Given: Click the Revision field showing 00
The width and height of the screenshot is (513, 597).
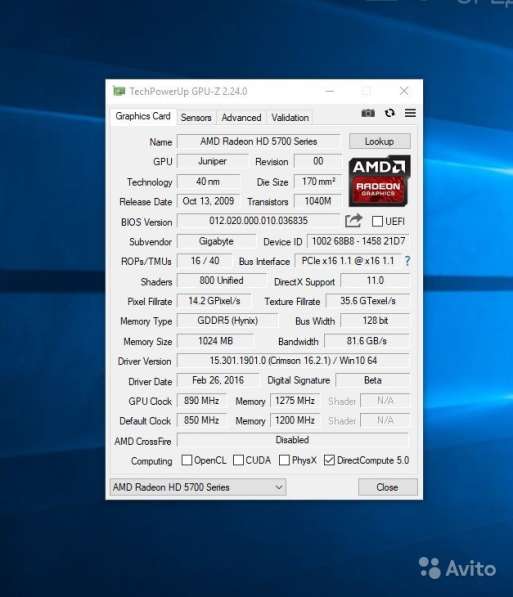Looking at the screenshot, I should coord(318,161).
